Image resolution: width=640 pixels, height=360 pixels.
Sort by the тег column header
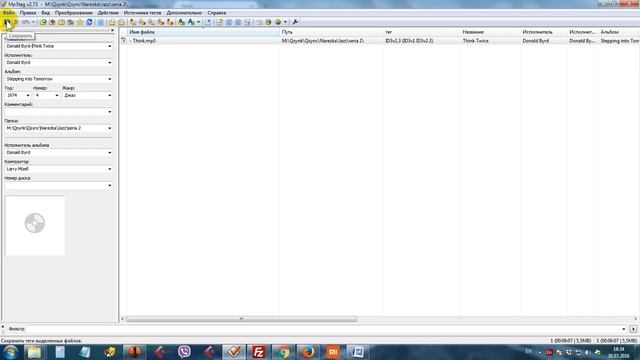tap(422, 32)
